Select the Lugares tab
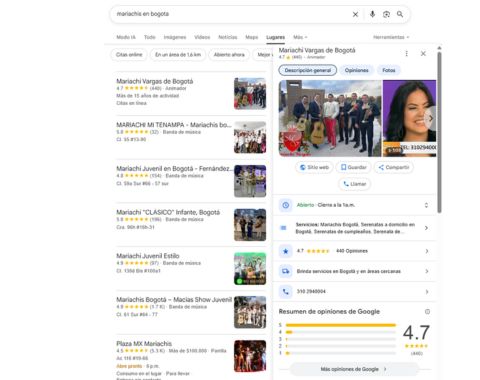This screenshot has height=380, width=480. 275,37
